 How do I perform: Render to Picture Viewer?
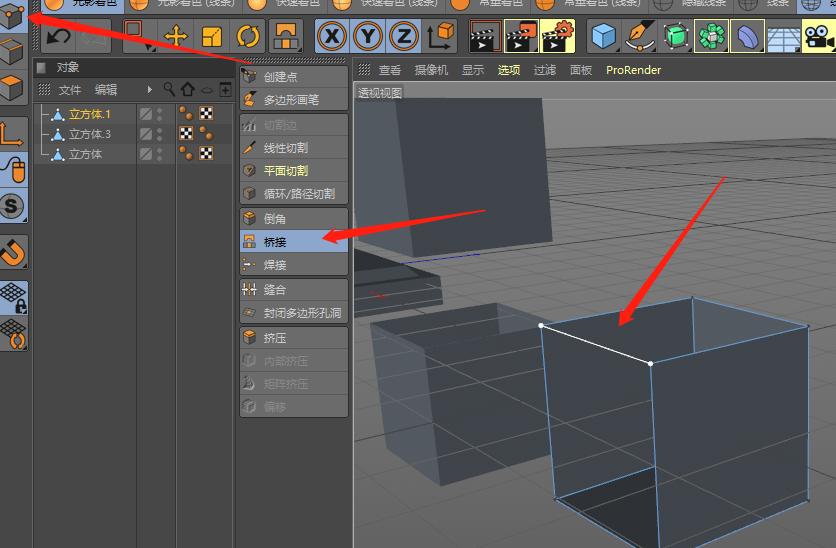[x=520, y=36]
